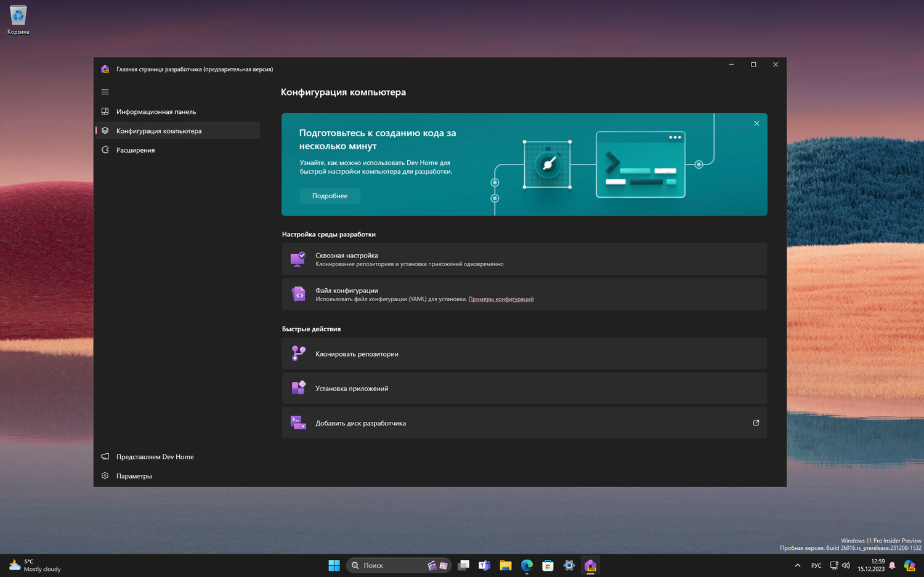
Task: Open File Explorer from the taskbar
Action: coord(506,565)
